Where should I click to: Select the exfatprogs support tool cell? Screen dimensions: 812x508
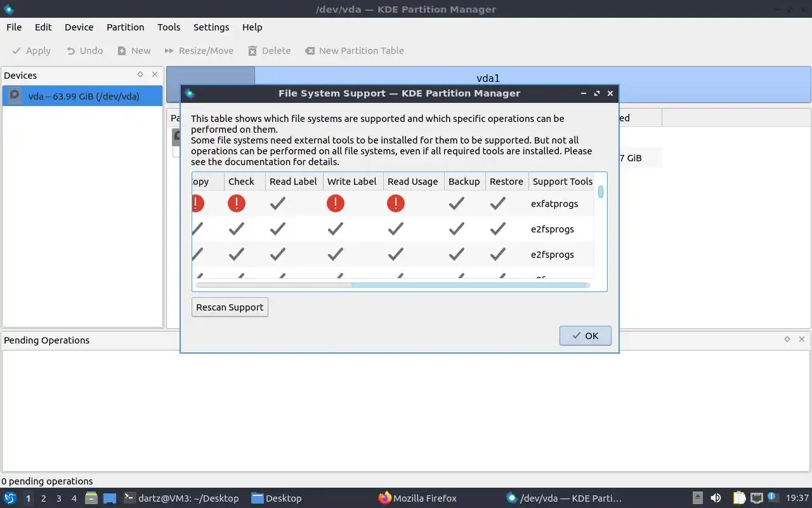click(561, 204)
